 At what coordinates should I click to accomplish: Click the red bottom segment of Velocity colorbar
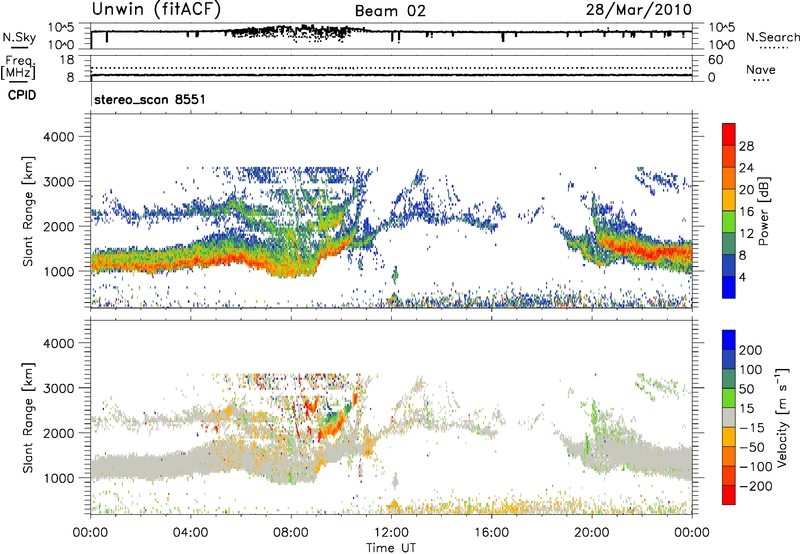729,495
